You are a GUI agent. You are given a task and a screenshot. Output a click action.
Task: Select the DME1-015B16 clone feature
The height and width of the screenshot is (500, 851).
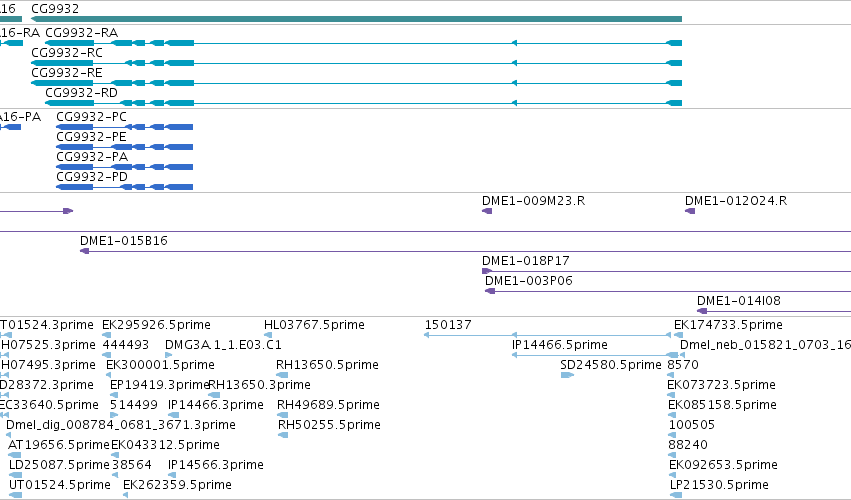(465, 251)
